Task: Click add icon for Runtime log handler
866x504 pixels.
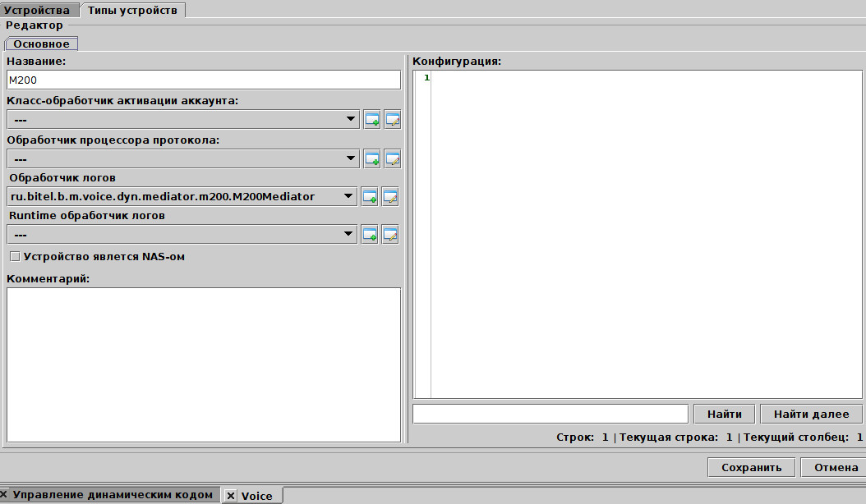Action: (369, 235)
